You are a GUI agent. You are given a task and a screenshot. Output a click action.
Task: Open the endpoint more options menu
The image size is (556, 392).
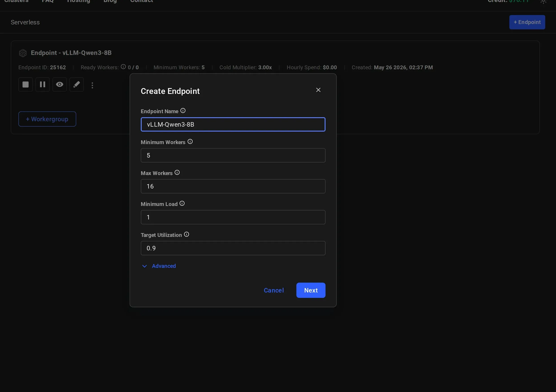[92, 85]
